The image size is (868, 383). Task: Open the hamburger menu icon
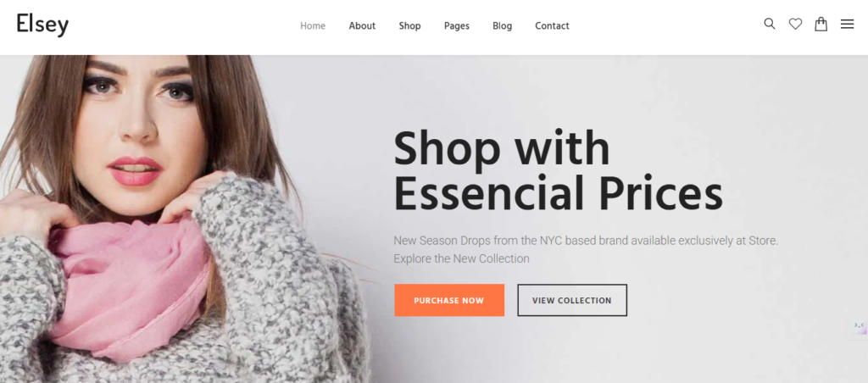coord(847,25)
